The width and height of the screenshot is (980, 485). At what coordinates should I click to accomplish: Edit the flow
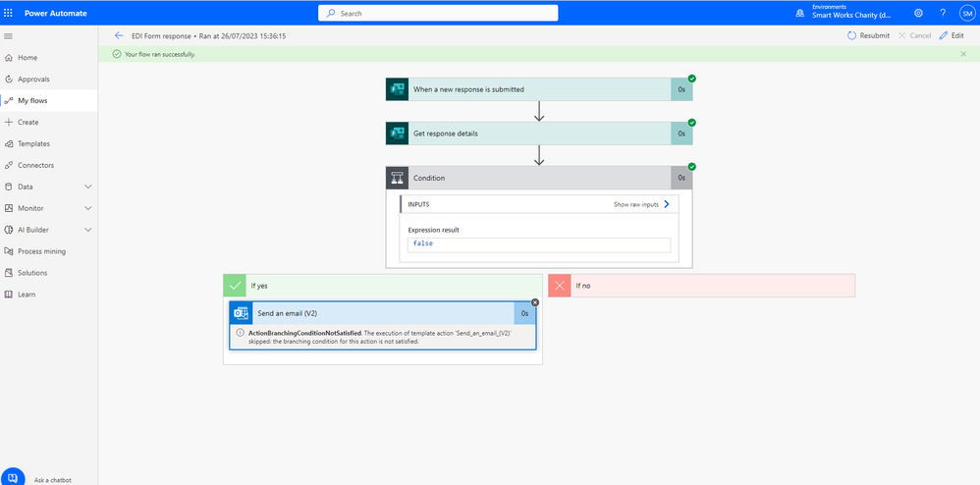tap(952, 35)
